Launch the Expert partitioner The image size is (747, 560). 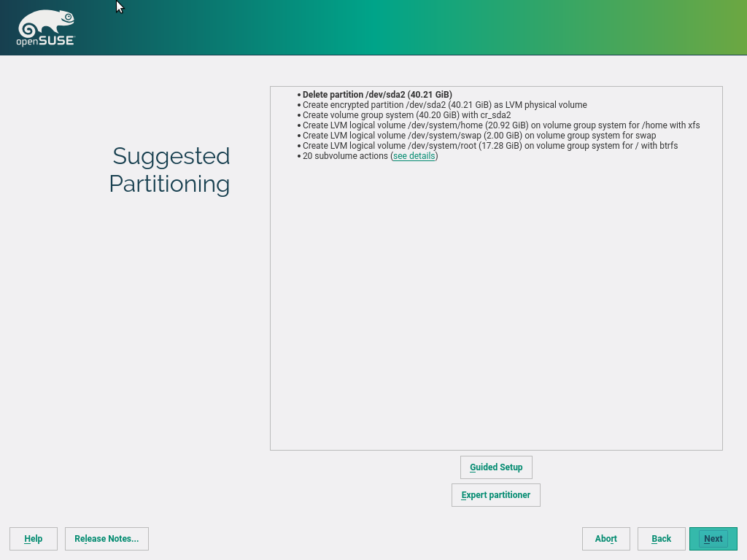496,495
